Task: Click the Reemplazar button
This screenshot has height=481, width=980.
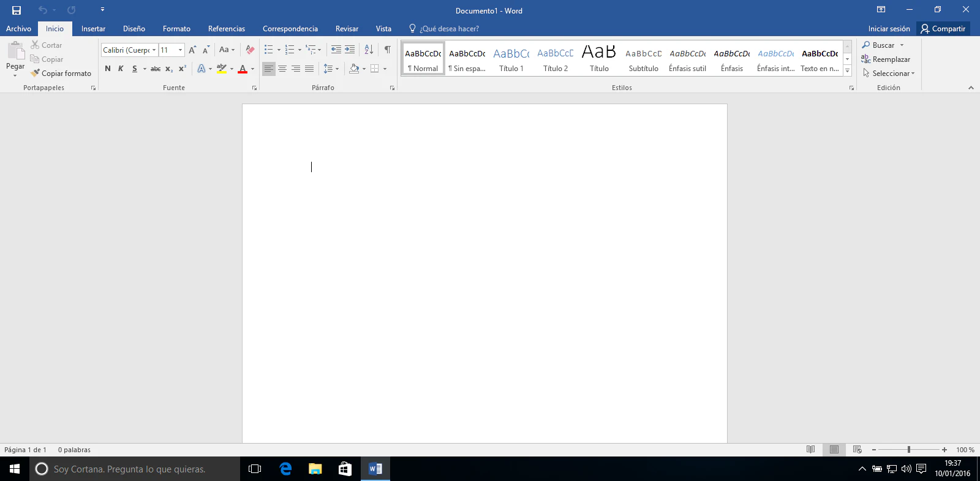Action: point(886,59)
